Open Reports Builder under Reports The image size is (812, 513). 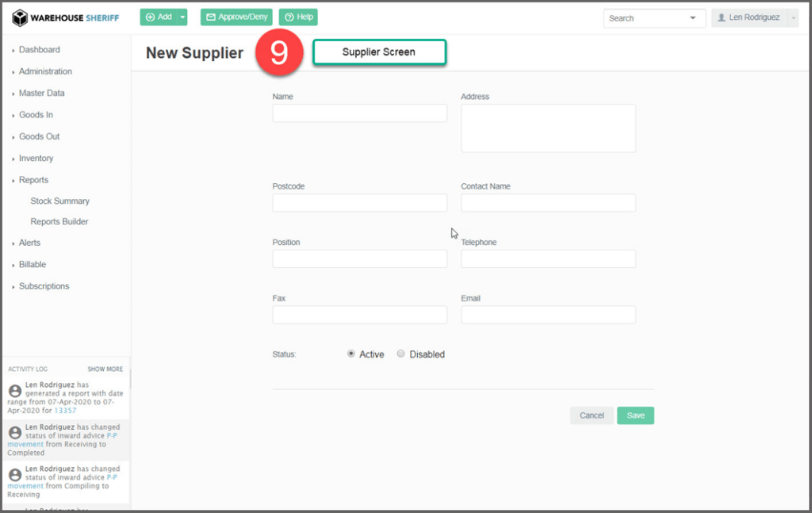click(59, 222)
